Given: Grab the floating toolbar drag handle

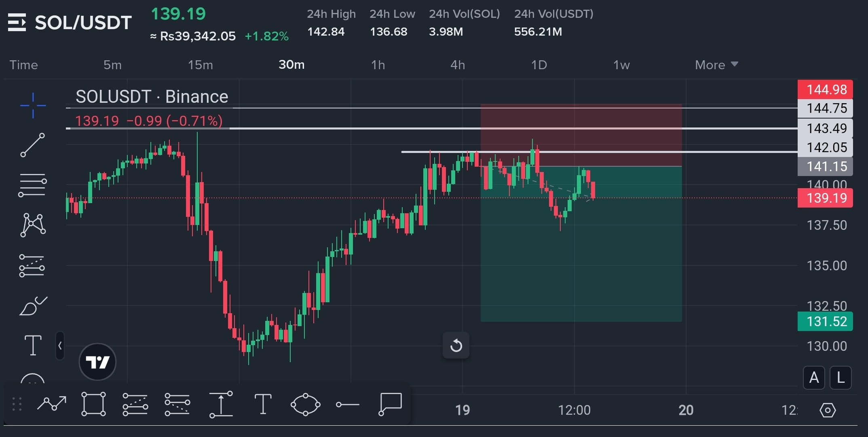Looking at the screenshot, I should tap(17, 404).
